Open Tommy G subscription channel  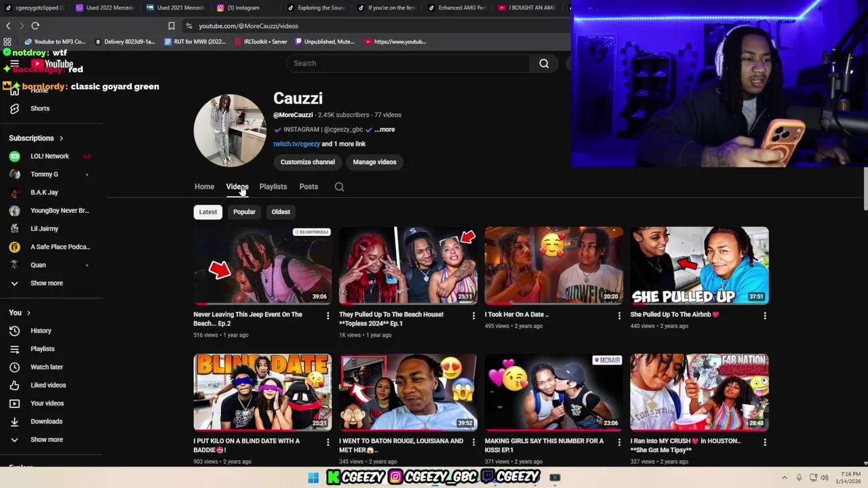(x=44, y=174)
